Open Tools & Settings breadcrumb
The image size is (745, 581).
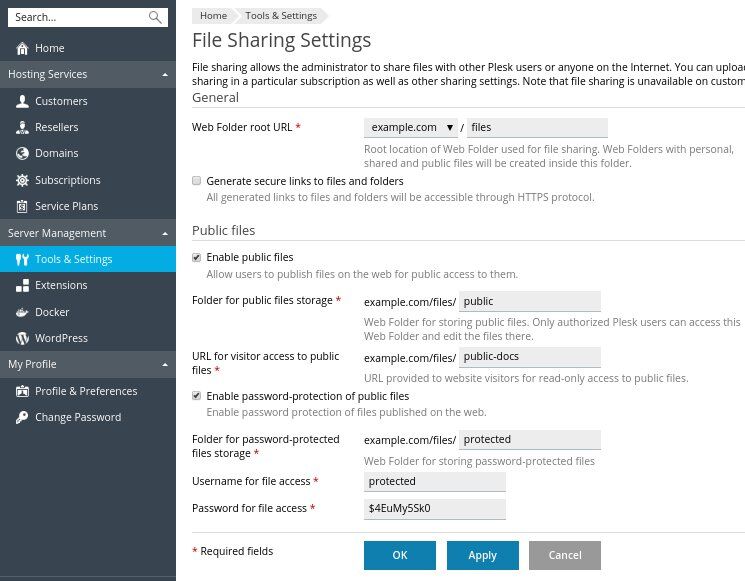281,16
